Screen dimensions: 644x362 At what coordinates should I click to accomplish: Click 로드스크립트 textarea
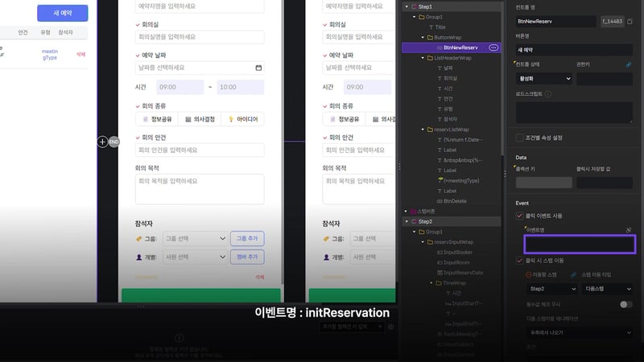point(574,113)
